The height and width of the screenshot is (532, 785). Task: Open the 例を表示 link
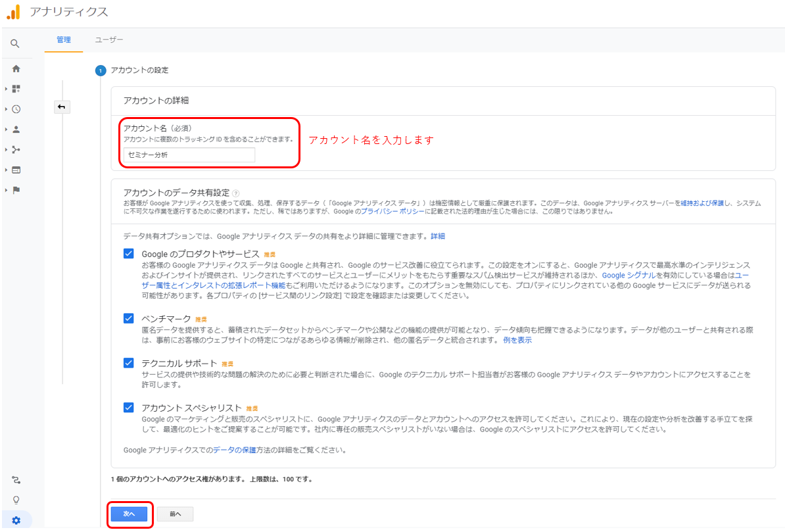tap(517, 340)
